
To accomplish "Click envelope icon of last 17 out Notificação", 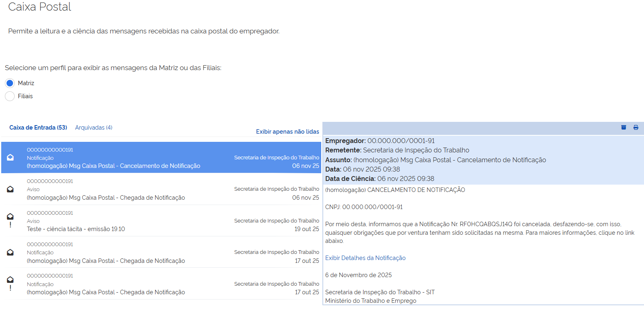I will pyautogui.click(x=11, y=280).
